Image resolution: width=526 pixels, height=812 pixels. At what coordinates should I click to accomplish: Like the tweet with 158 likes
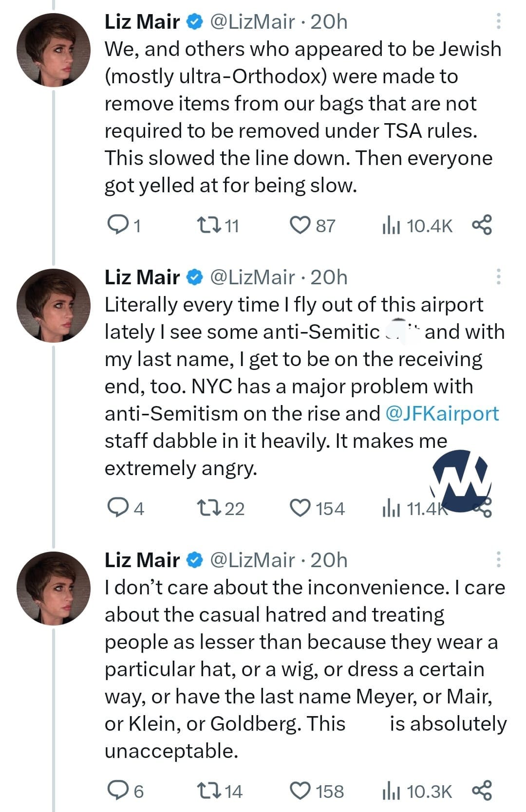pos(300,791)
